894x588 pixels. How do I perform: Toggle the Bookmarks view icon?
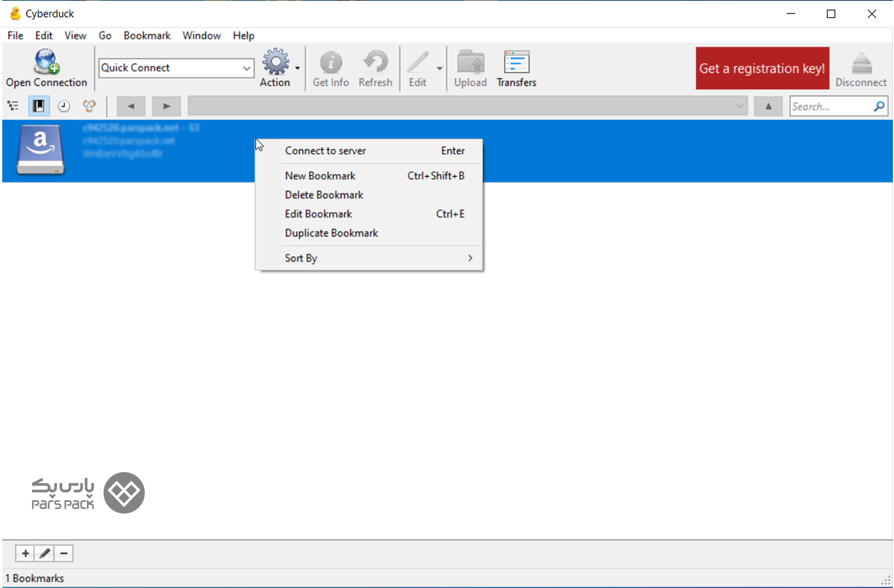point(38,106)
